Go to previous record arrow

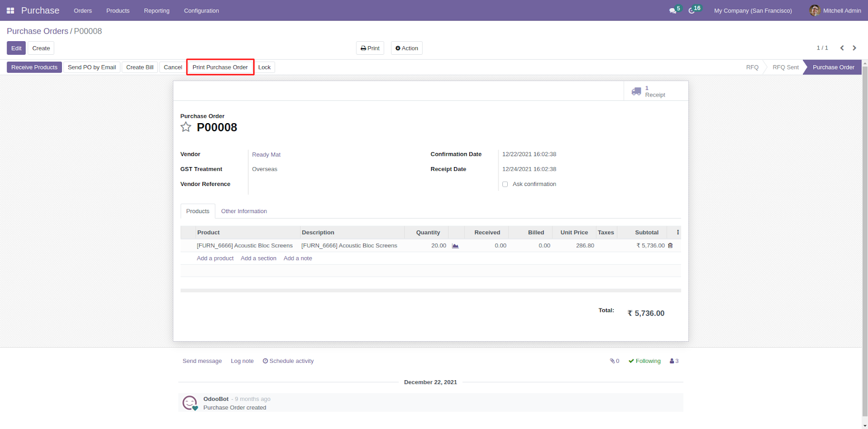pyautogui.click(x=842, y=48)
